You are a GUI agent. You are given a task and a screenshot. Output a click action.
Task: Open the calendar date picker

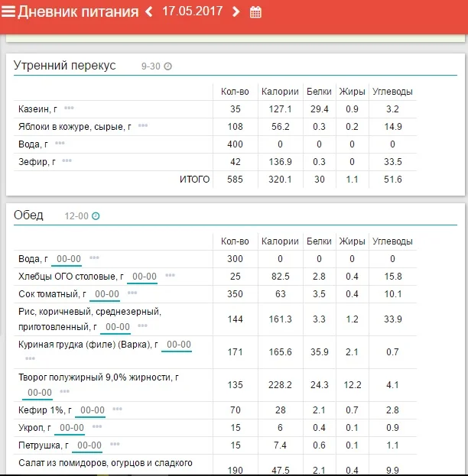(x=255, y=12)
